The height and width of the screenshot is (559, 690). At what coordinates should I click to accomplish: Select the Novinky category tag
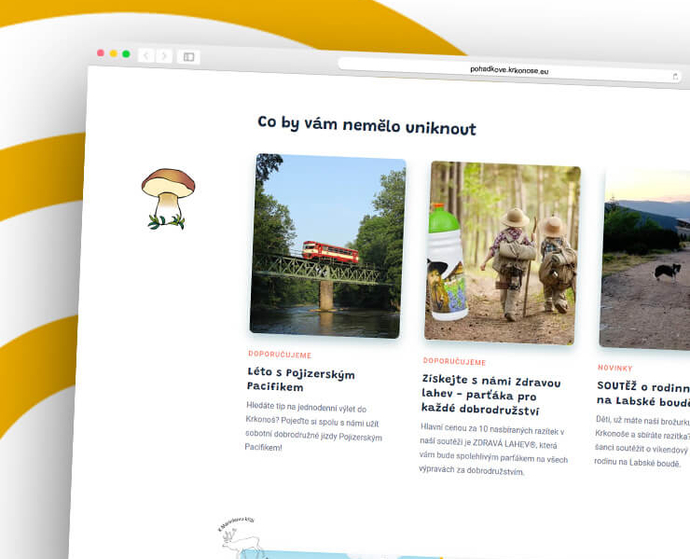615,368
